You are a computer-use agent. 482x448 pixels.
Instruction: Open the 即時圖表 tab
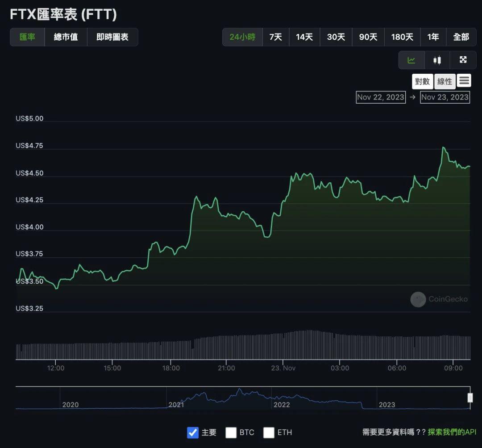click(112, 37)
